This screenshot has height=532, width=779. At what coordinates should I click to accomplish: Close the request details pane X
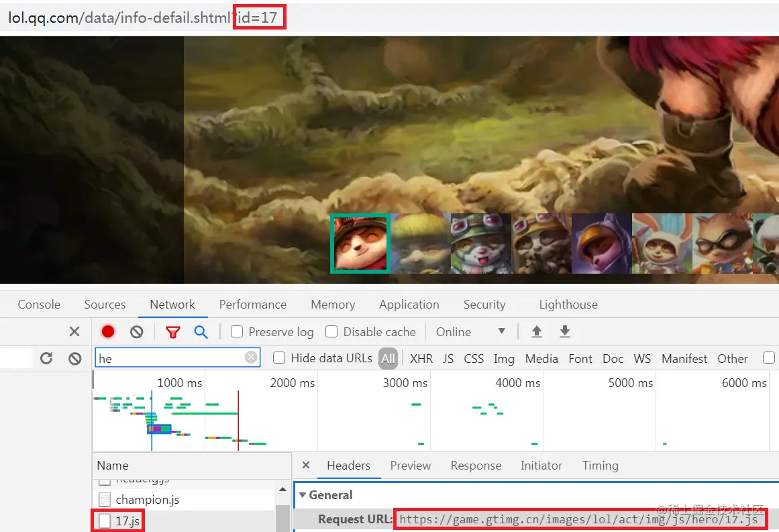[x=306, y=465]
